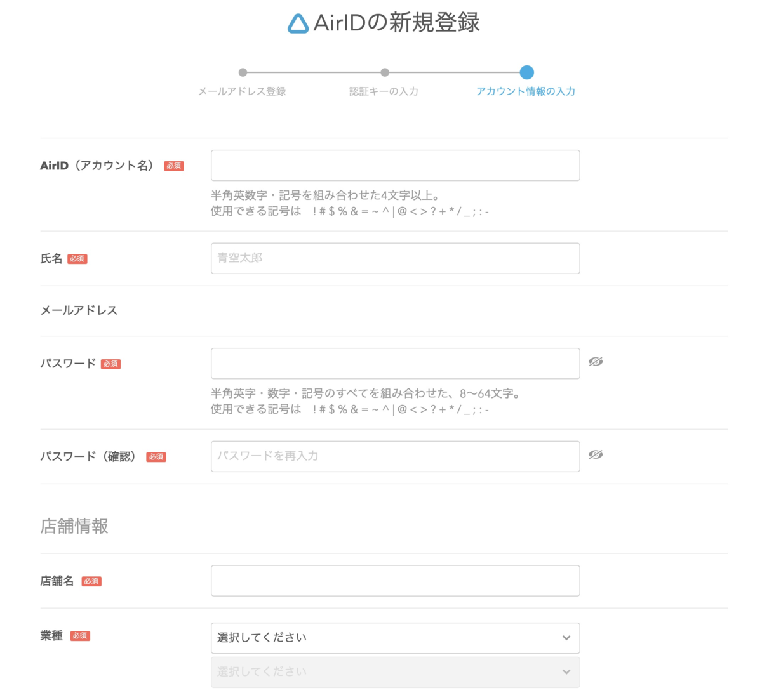
Task: Click the 店舗情報 section heading
Action: point(74,526)
